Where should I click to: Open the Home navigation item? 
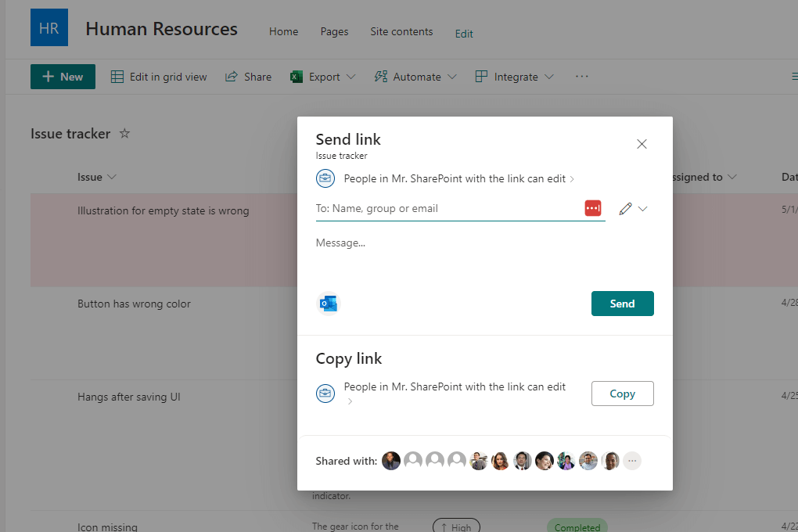pos(283,31)
